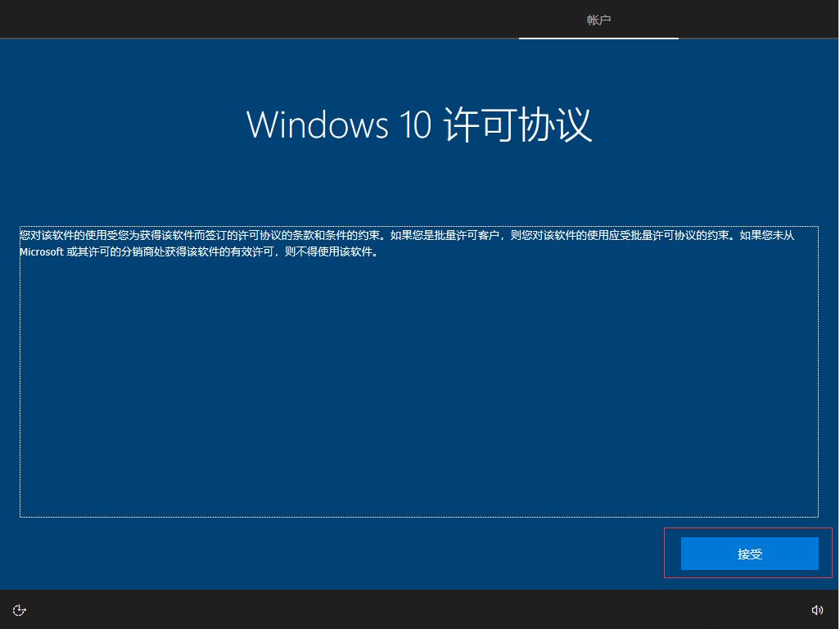
Task: Click the speaker symbol at bottom right
Action: pos(817,609)
